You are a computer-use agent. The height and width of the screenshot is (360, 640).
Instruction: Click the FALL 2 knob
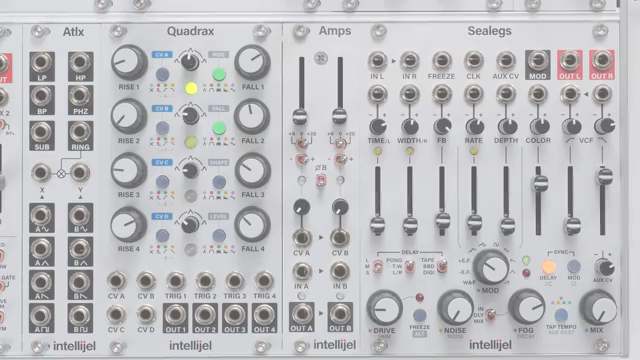coord(252,116)
